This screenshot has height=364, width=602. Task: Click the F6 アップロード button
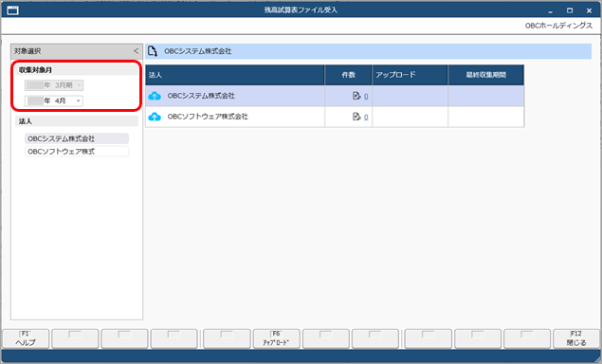tap(277, 338)
